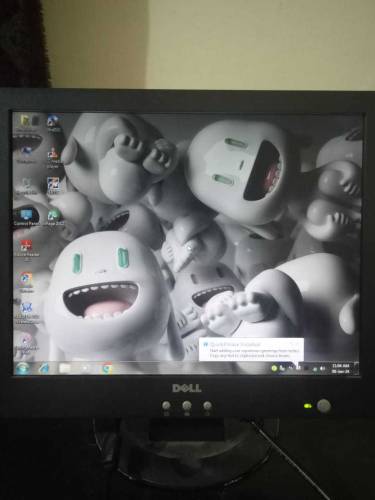Close the notification balloon popup
This screenshot has width=375, height=500.
click(297, 343)
